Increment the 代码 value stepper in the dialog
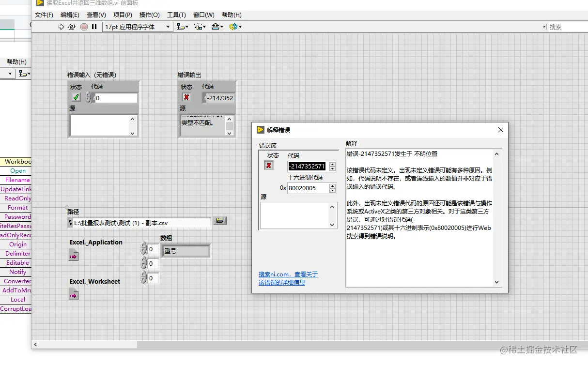588x365 pixels. point(332,163)
